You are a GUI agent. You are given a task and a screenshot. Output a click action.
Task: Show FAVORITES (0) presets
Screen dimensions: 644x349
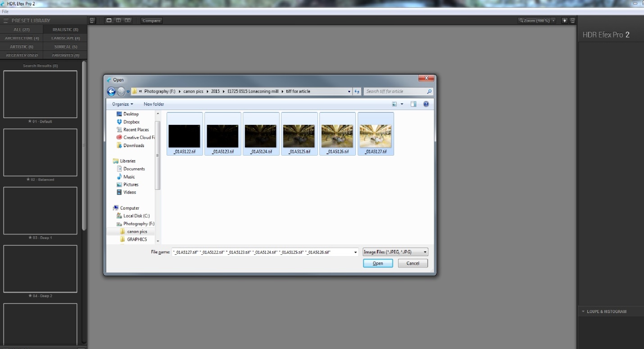point(65,55)
